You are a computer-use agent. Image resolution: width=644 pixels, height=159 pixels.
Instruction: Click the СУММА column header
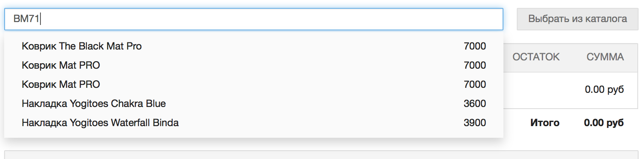click(605, 57)
